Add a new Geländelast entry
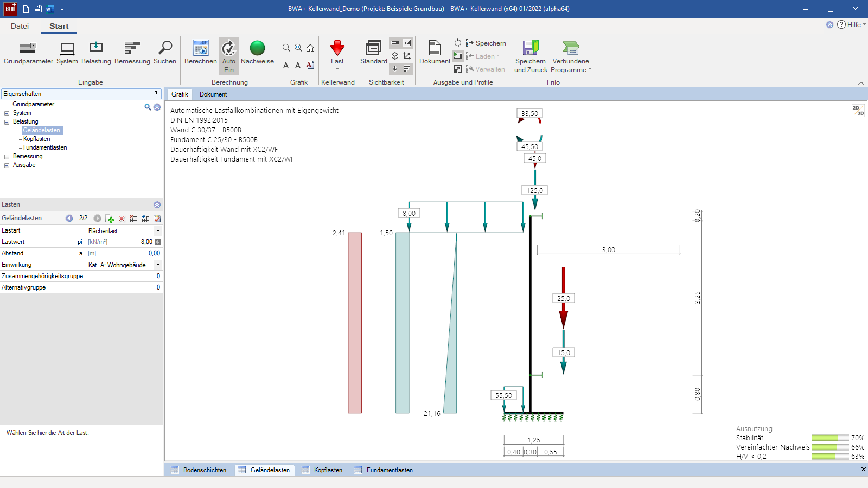This screenshot has width=868, height=488. 110,219
